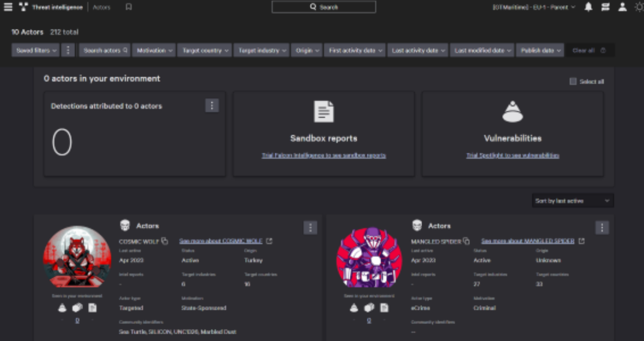Click the COSMIC WOLF actor artwork

coord(77,256)
